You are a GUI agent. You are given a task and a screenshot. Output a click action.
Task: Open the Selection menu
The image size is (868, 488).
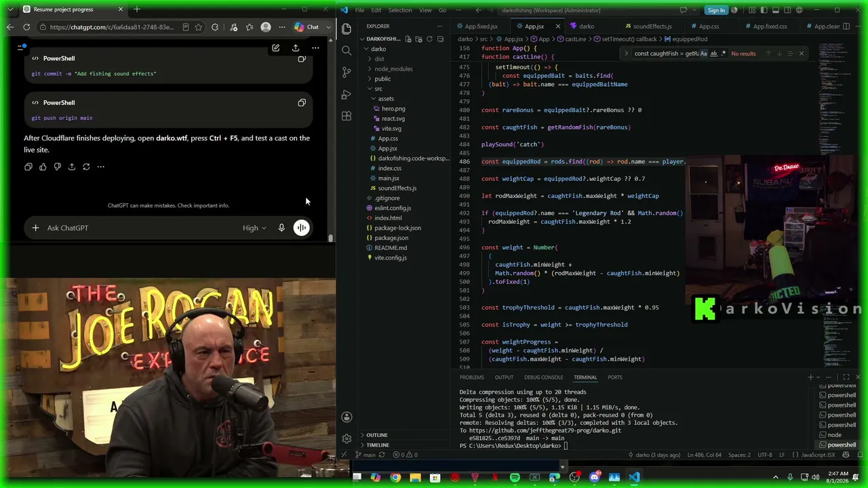coord(400,10)
